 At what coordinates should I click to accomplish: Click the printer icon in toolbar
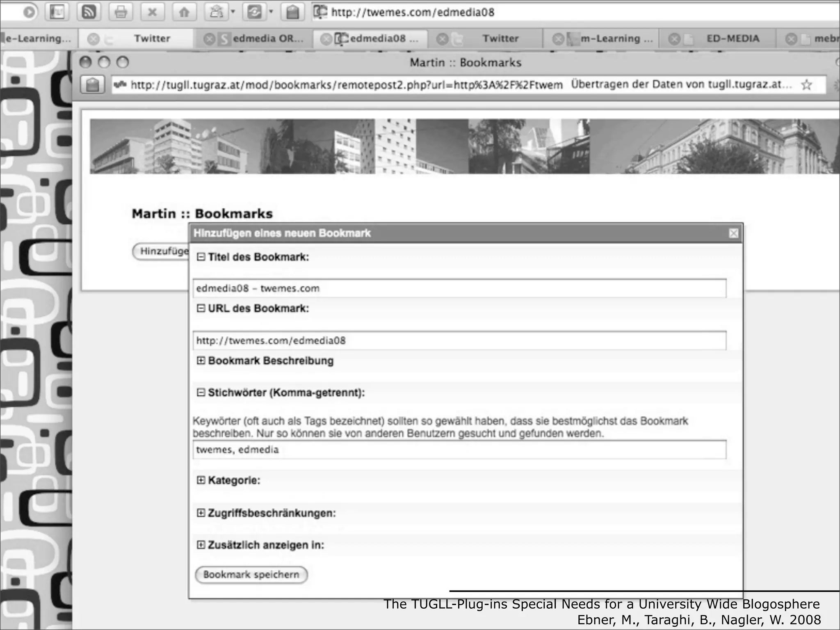pos(121,12)
